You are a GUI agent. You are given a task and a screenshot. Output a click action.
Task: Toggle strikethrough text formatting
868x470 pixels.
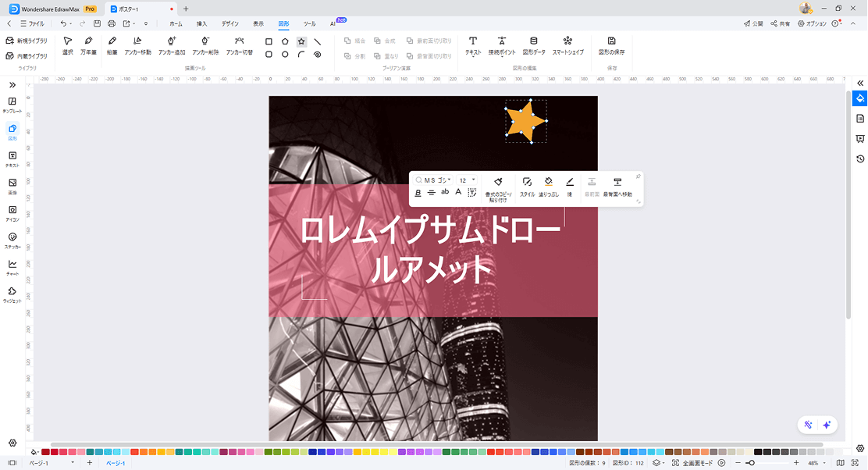point(431,192)
